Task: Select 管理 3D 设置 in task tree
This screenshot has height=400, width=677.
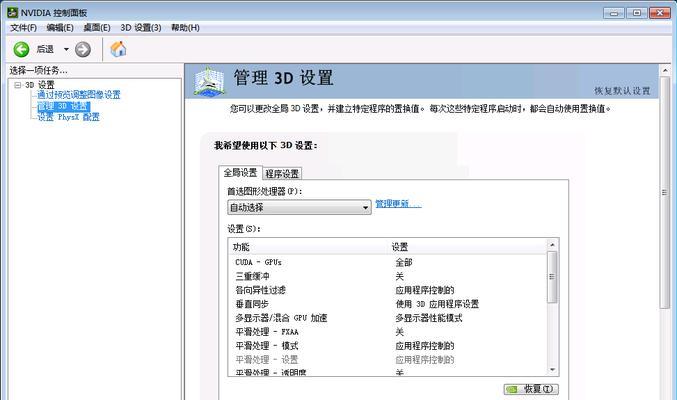Action: [x=63, y=106]
